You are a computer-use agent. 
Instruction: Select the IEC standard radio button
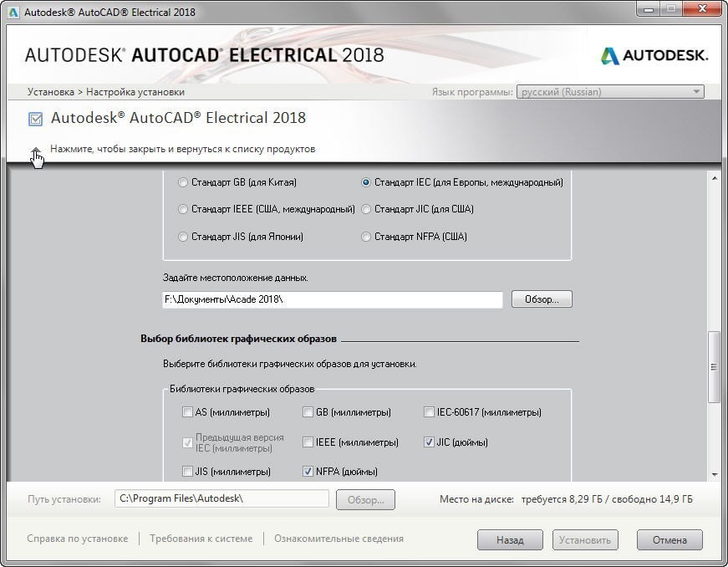click(366, 182)
